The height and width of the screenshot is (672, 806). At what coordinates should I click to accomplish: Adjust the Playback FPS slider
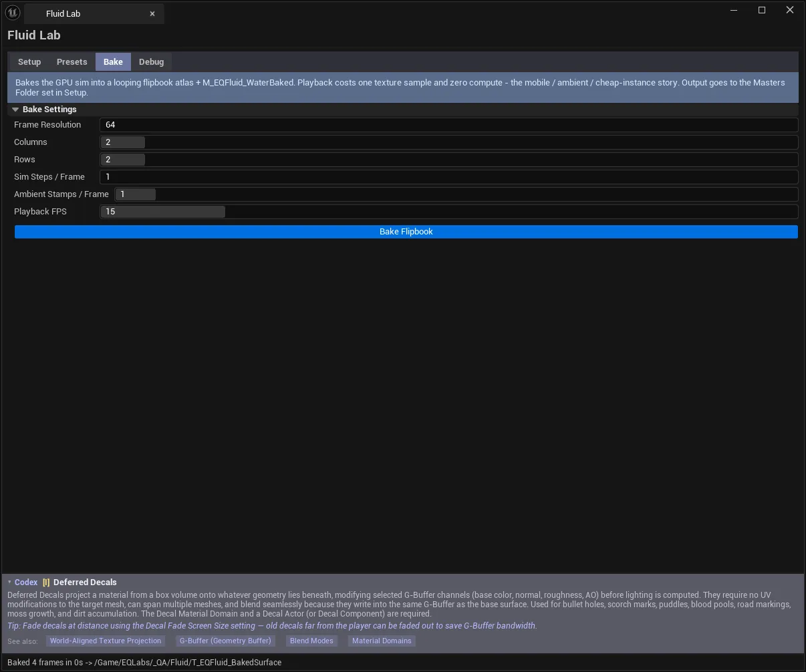point(448,212)
